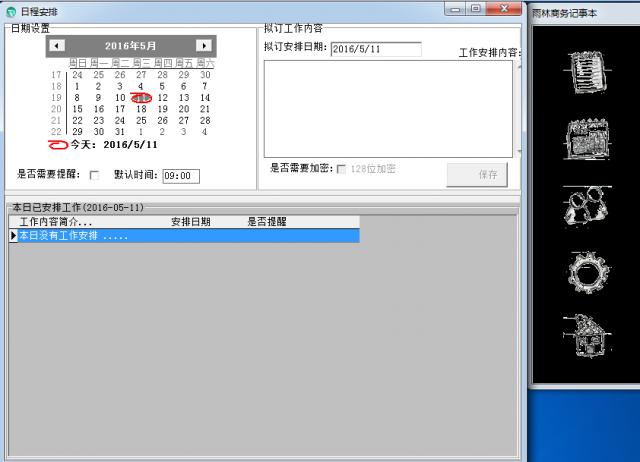Select May 3 in the calendar
The image size is (640, 462).
tap(120, 86)
